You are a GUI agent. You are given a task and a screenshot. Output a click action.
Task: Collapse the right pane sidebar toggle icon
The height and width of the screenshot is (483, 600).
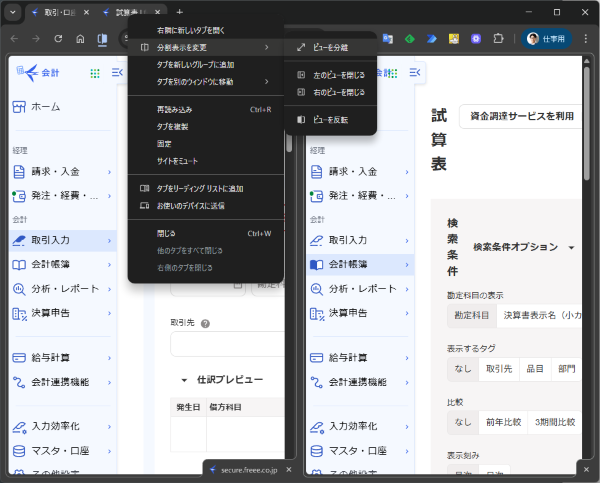(414, 72)
